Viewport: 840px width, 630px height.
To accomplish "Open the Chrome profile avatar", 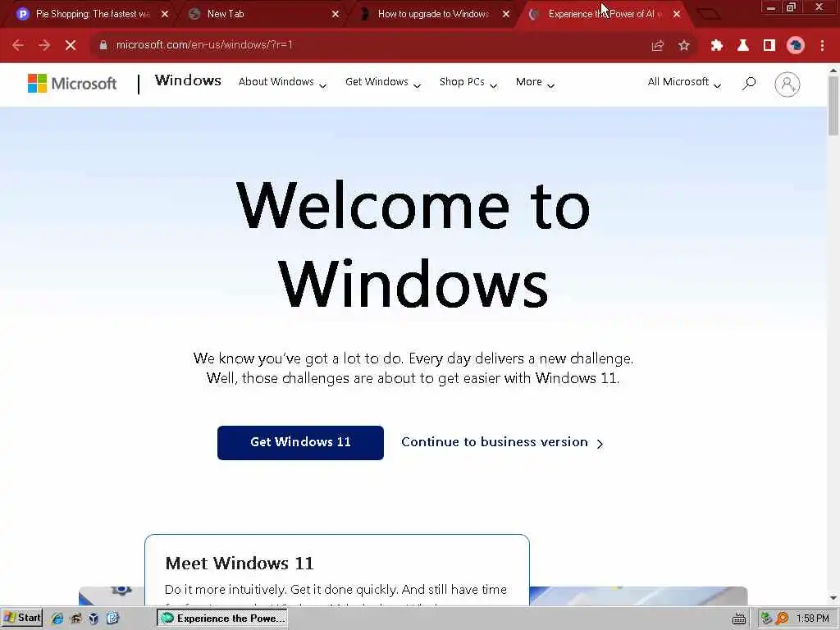I will [796, 46].
